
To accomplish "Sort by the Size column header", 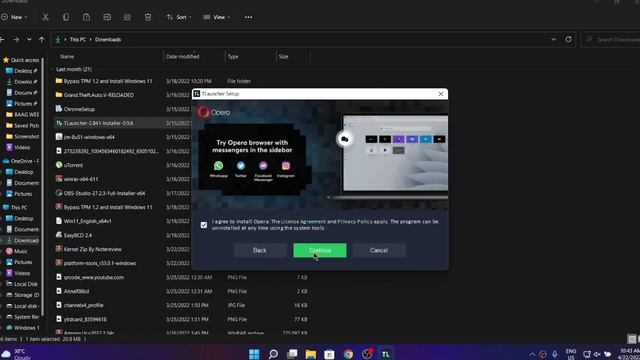I will click(284, 56).
